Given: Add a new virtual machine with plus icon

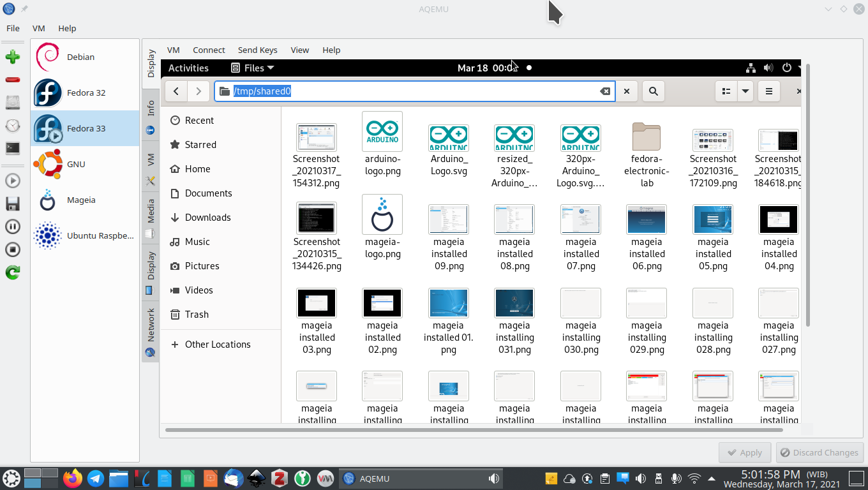Looking at the screenshot, I should [12, 57].
